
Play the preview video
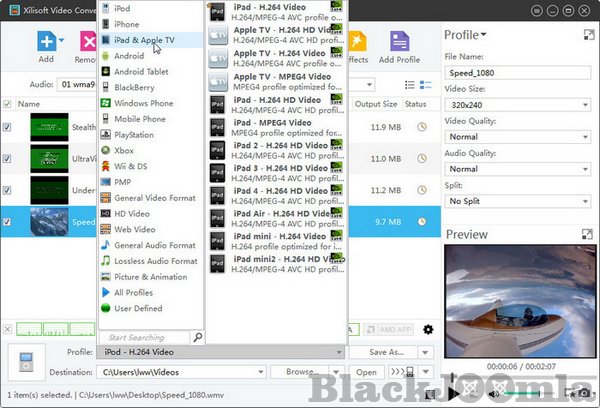tap(453, 394)
